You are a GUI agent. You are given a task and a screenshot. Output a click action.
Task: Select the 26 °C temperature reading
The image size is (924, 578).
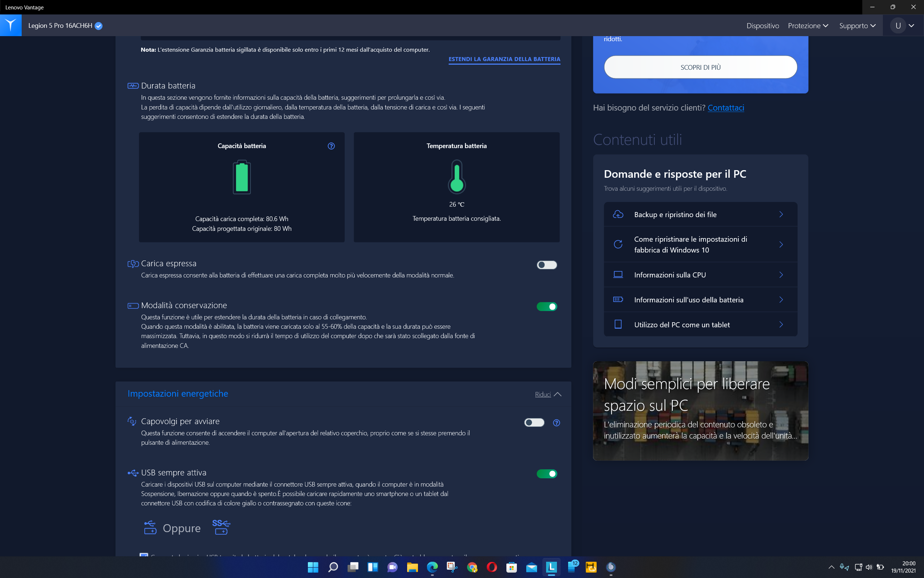[457, 204]
